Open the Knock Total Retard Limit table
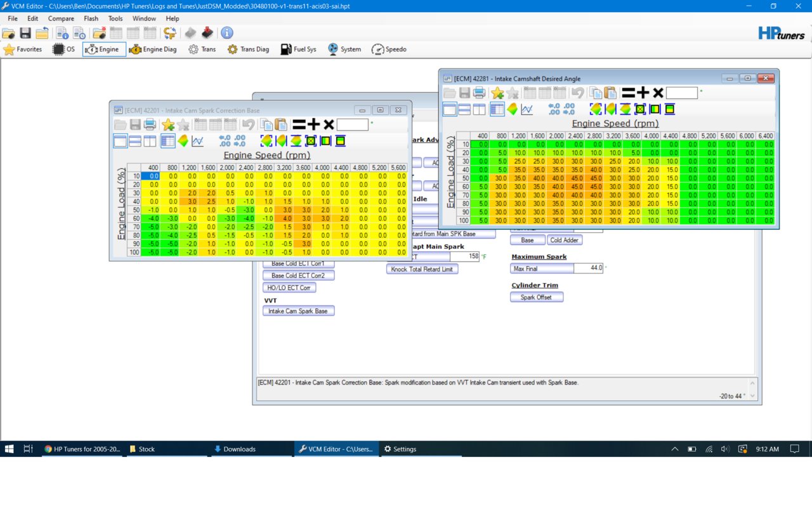The width and height of the screenshot is (812, 528). click(x=422, y=269)
